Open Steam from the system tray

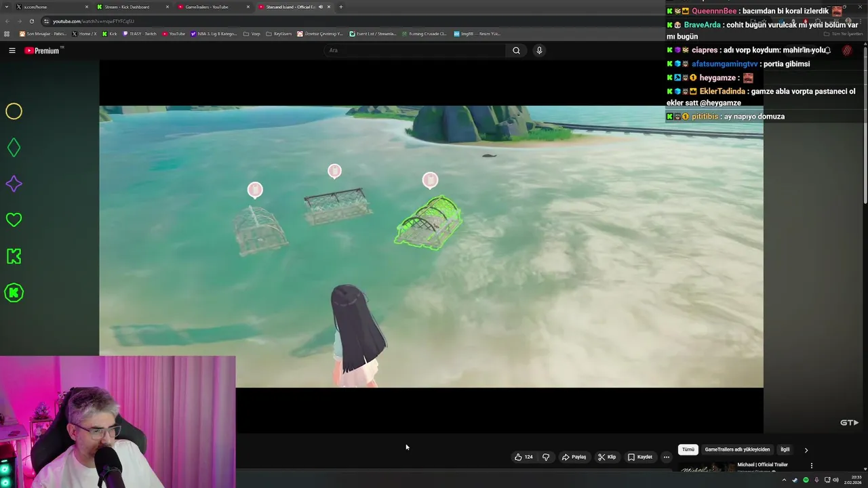795,480
